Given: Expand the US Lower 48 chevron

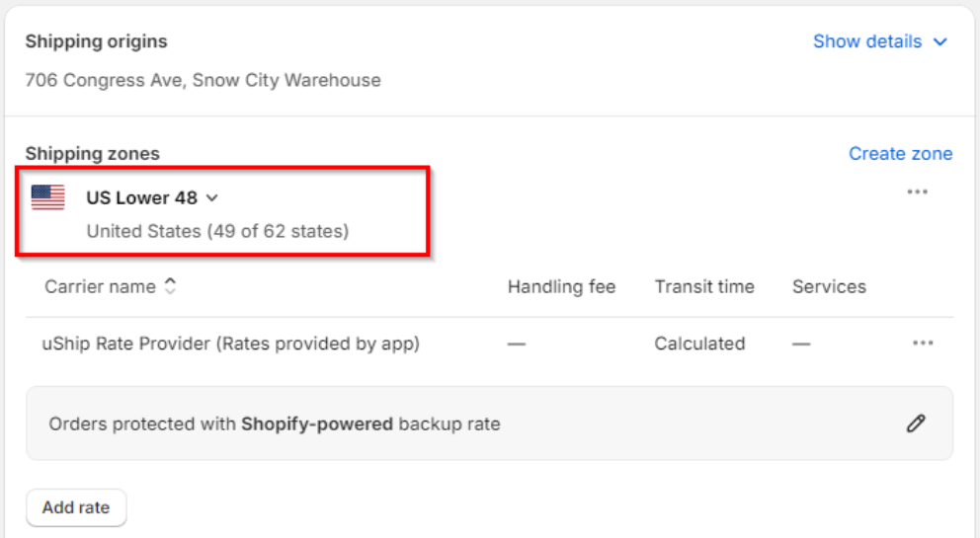Looking at the screenshot, I should tap(212, 198).
